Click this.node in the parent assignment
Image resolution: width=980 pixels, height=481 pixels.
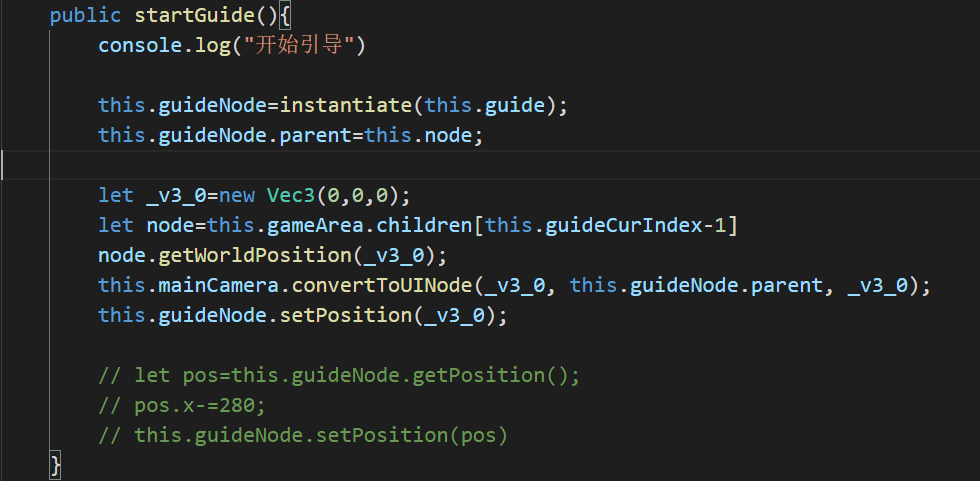coord(423,135)
